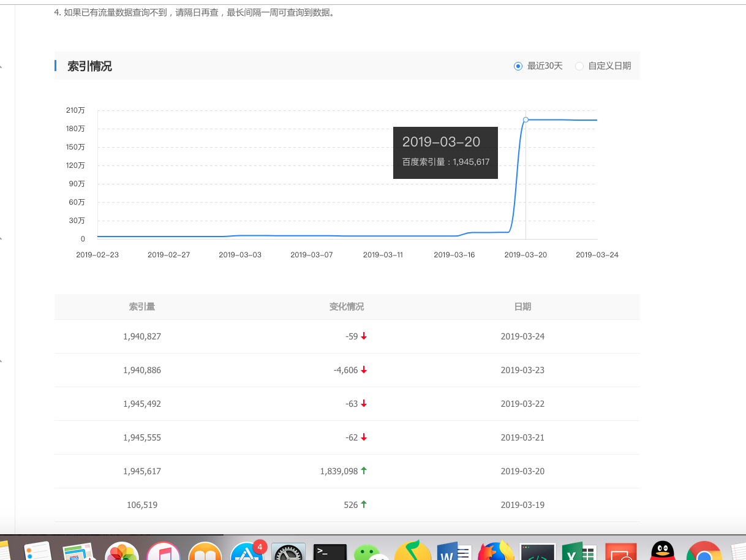Switch to Google Chrome in the dock
Screen dimensions: 746x560
coord(704,553)
